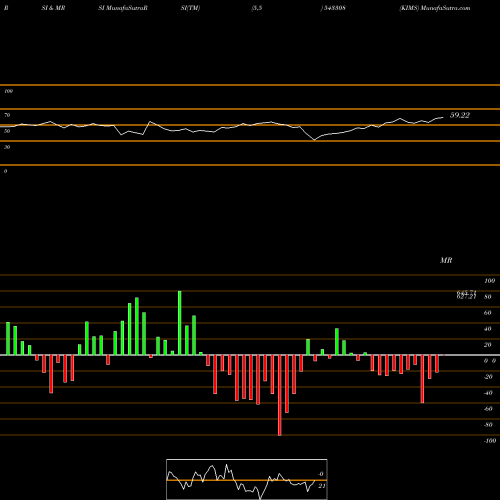
Task: Click the RSI axis label 70
Action: pyautogui.click(x=7, y=115)
